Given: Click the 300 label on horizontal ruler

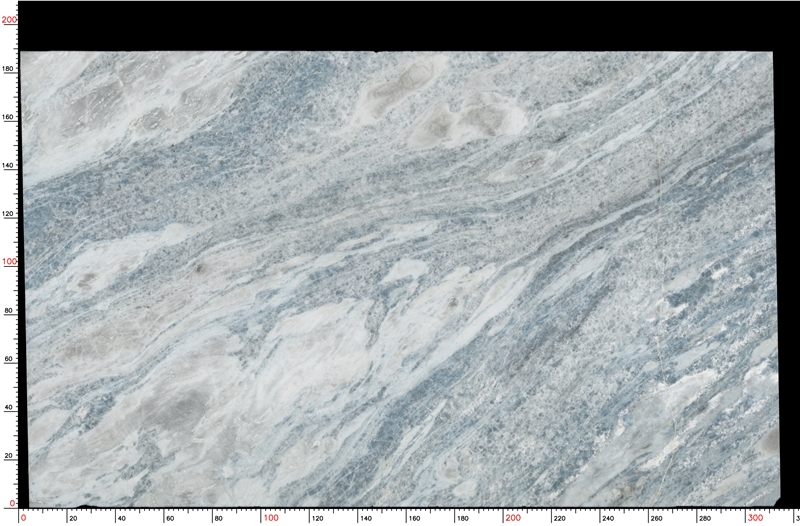Looking at the screenshot, I should click(x=755, y=518).
